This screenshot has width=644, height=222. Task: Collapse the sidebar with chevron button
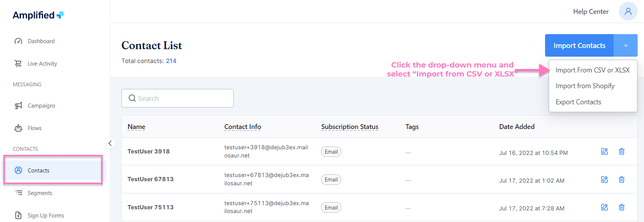coord(110,143)
